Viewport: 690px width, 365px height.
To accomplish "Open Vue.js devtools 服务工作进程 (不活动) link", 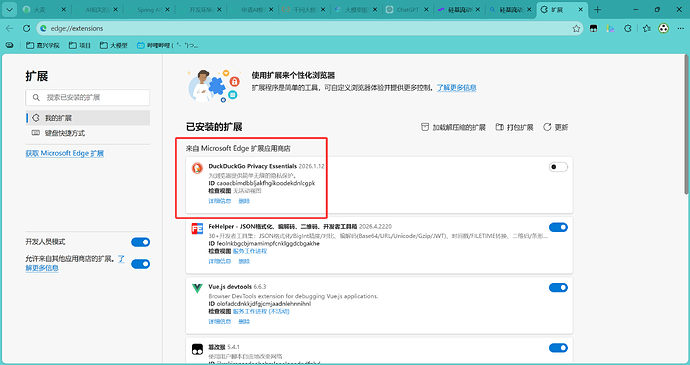I will click(261, 311).
